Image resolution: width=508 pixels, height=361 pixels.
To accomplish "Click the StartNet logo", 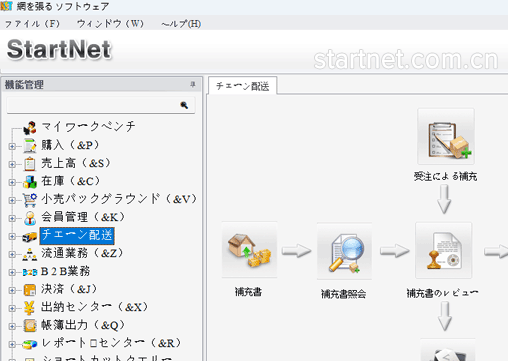I will tap(59, 50).
